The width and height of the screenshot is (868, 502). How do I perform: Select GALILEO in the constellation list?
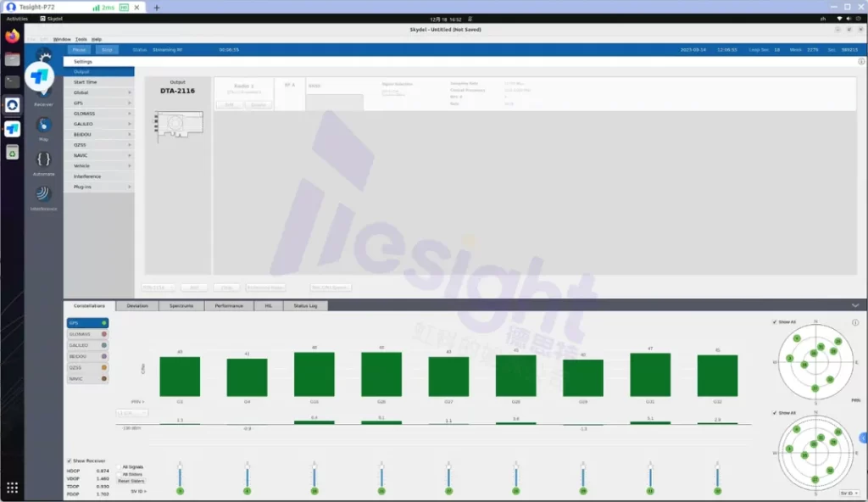87,345
